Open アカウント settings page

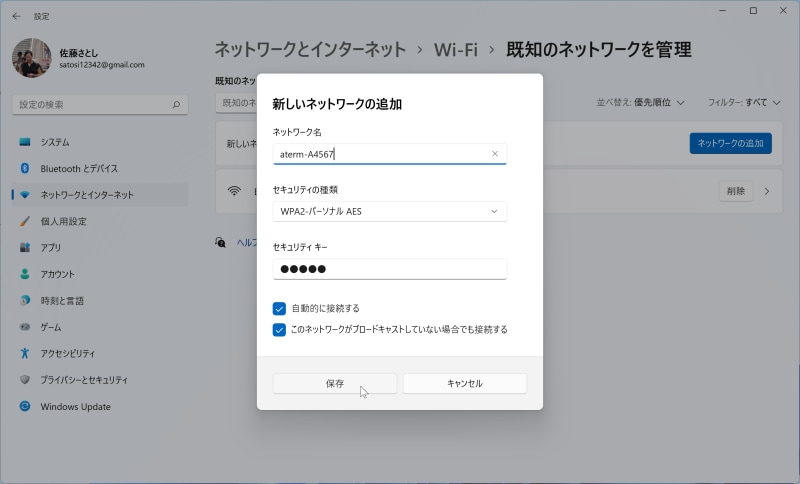point(58,274)
